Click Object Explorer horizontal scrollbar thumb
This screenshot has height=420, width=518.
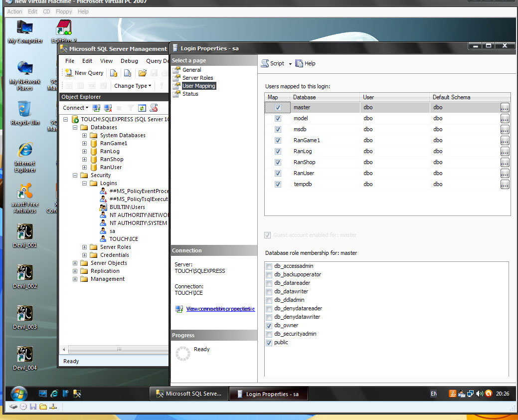[x=119, y=349]
